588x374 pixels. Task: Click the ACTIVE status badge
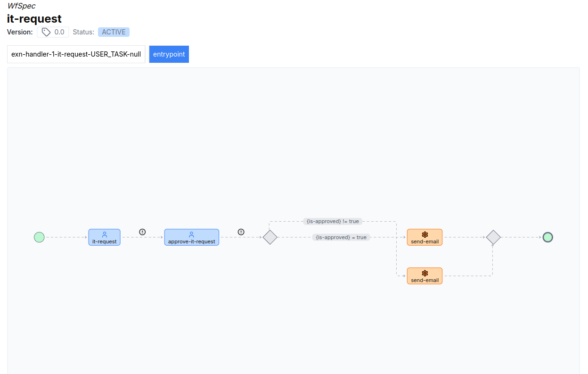coord(114,32)
